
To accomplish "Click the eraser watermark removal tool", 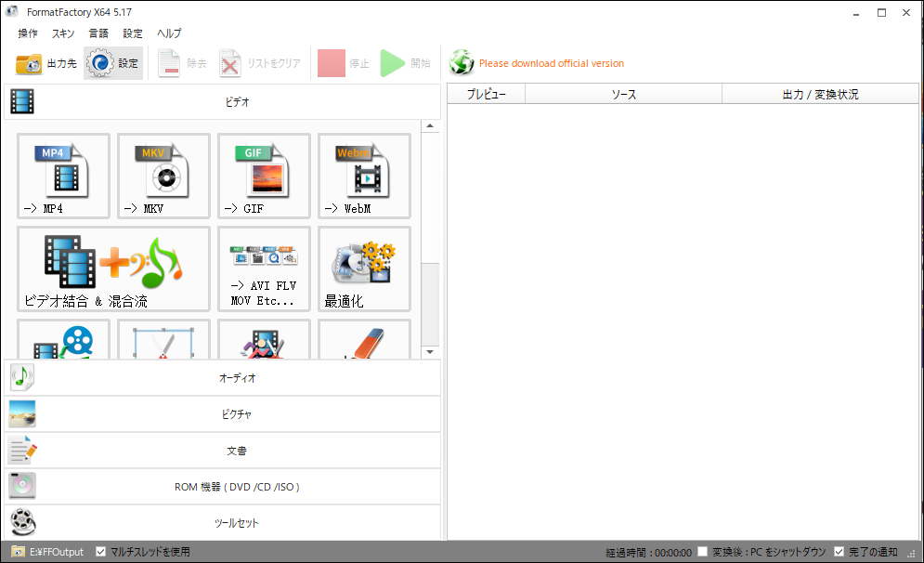I will (364, 340).
